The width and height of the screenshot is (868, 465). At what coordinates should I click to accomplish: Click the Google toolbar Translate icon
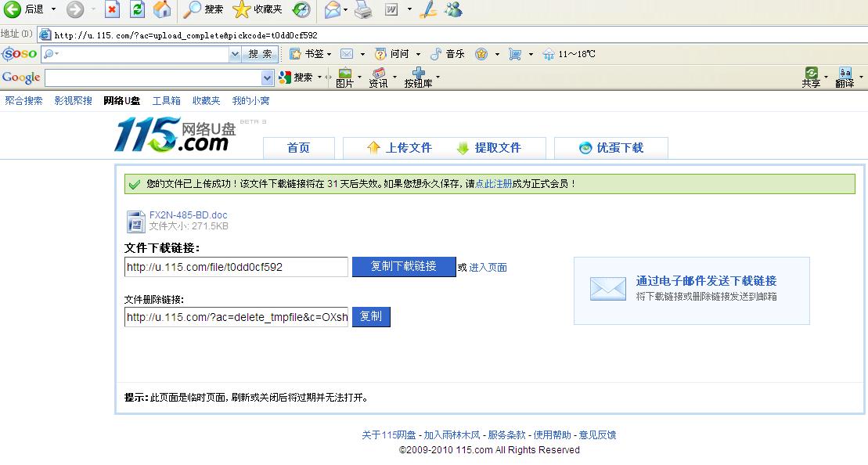pos(845,77)
